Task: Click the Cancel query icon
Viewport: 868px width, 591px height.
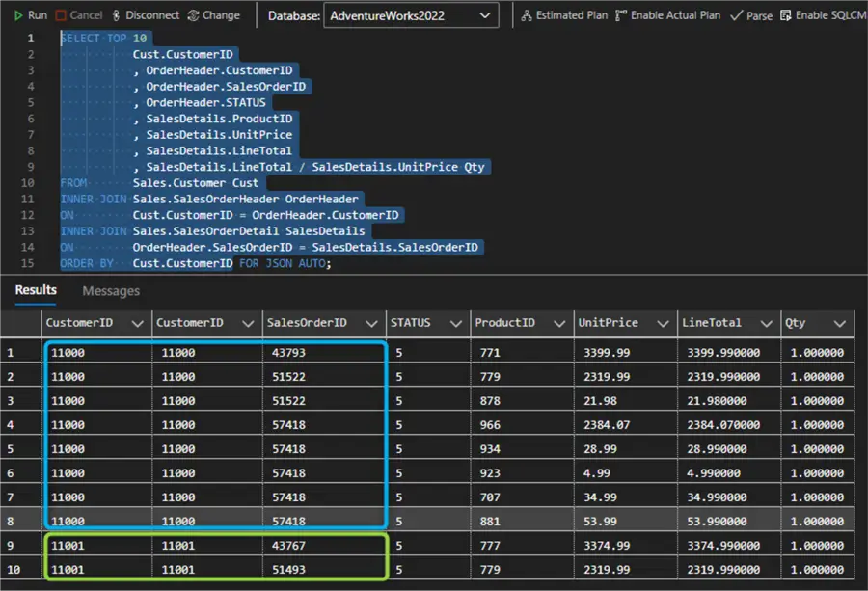Action: pos(60,14)
